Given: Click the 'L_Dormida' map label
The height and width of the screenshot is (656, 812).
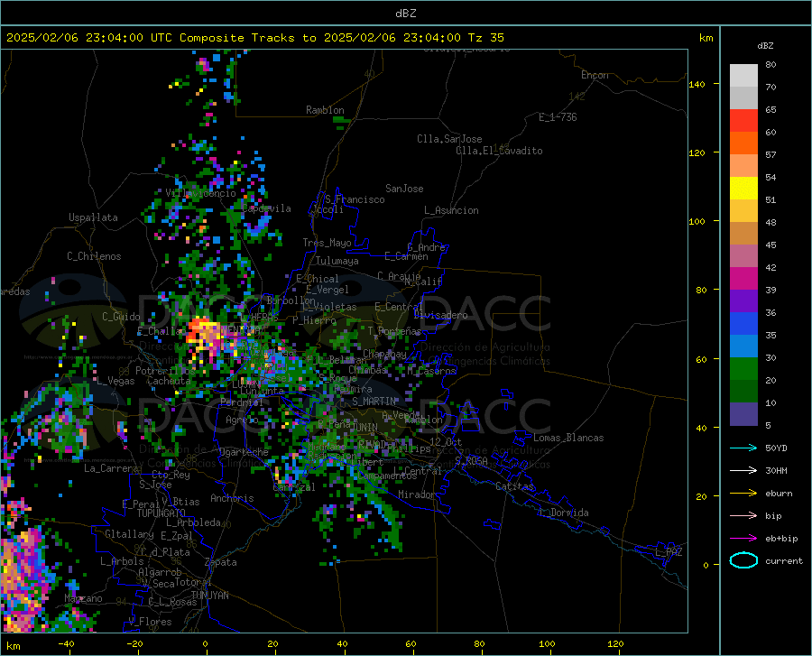Looking at the screenshot, I should (x=563, y=513).
